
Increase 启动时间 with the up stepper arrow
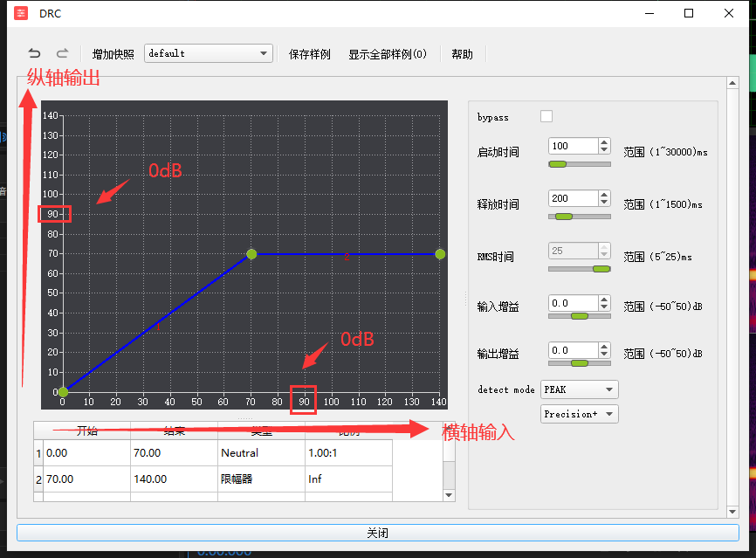tap(604, 141)
